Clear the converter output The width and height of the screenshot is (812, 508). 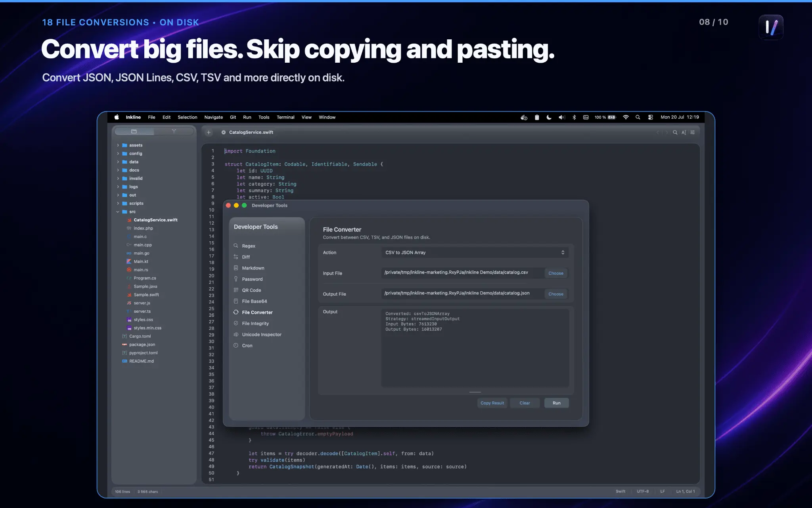pyautogui.click(x=525, y=403)
